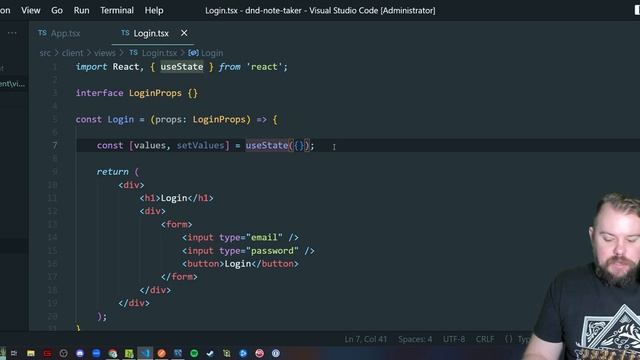Change file encoding via UTF-8 status item
Image resolution: width=640 pixels, height=360 pixels.
coord(454,339)
